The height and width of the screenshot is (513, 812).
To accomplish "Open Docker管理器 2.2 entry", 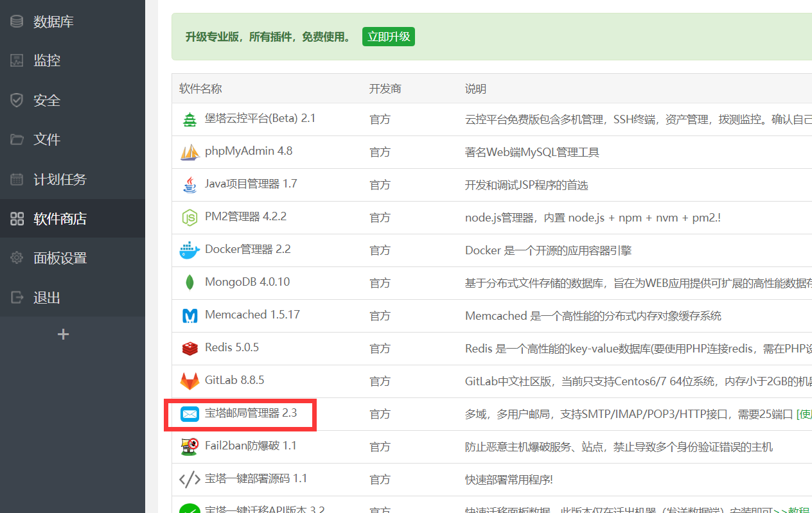I will click(248, 249).
